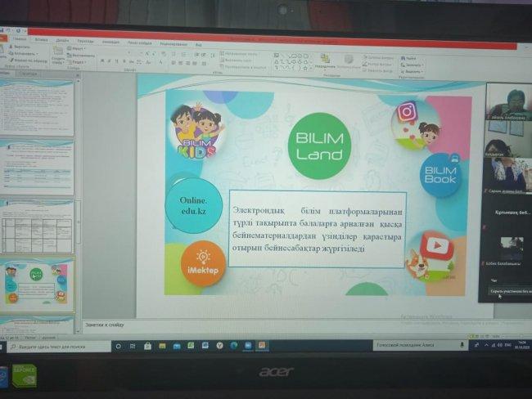The image size is (532, 399).
Task: Click the Windows taskbar search box
Action: pyautogui.click(x=60, y=347)
